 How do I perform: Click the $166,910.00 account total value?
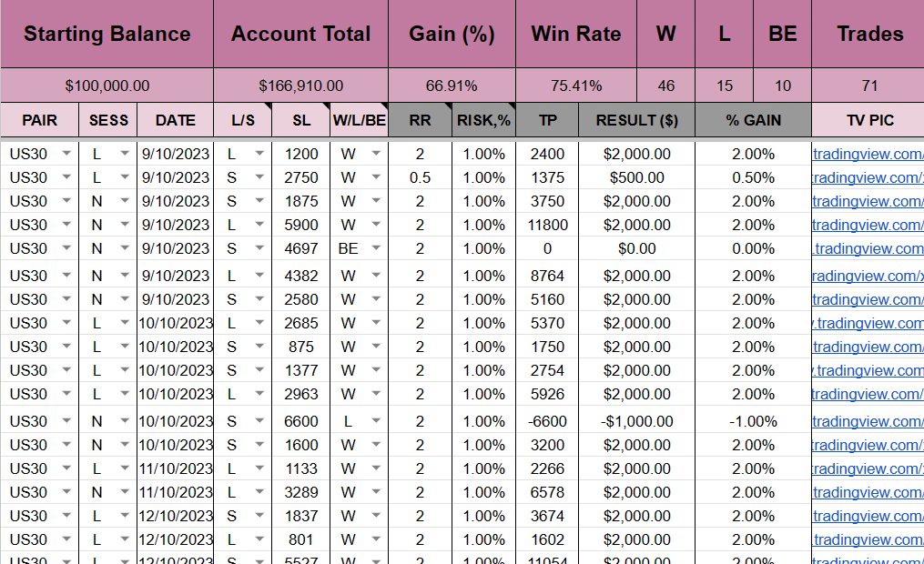tap(300, 86)
